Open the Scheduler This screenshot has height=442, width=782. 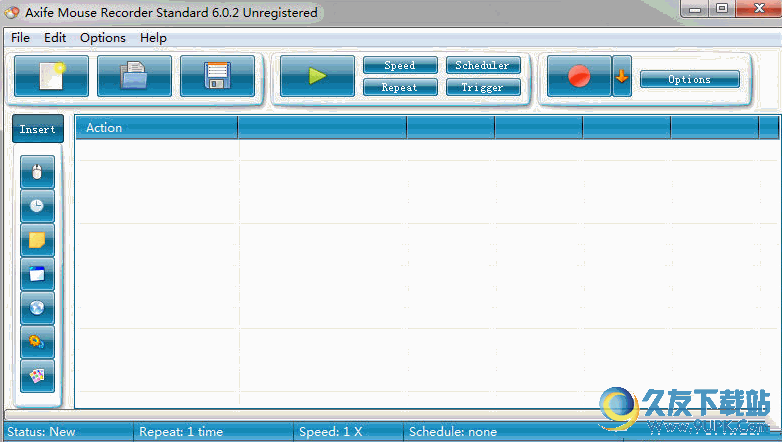click(483, 65)
